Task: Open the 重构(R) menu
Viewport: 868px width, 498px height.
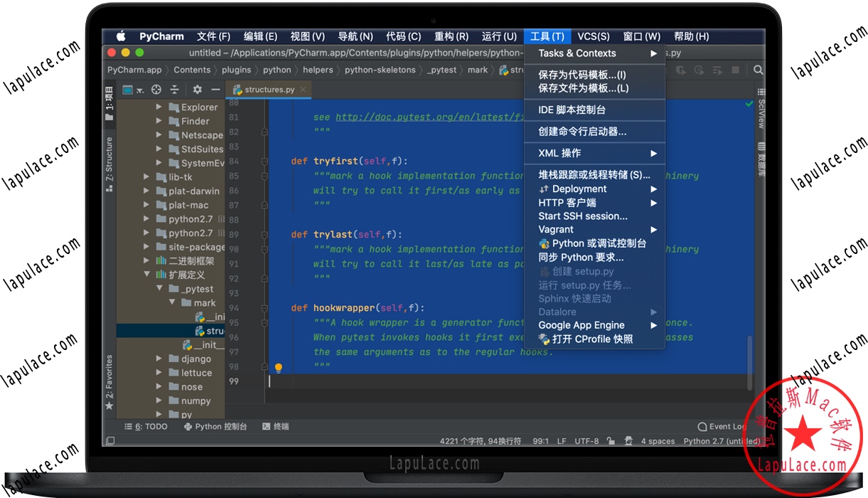Action: pos(451,36)
